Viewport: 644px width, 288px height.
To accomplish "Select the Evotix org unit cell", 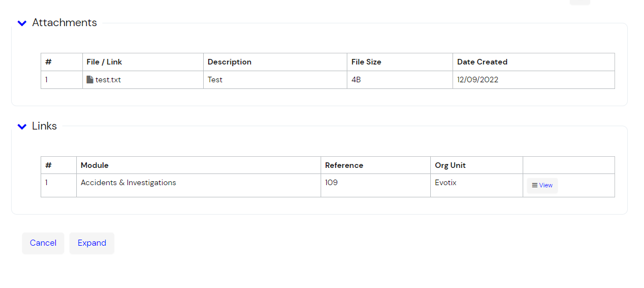I will point(445,182).
